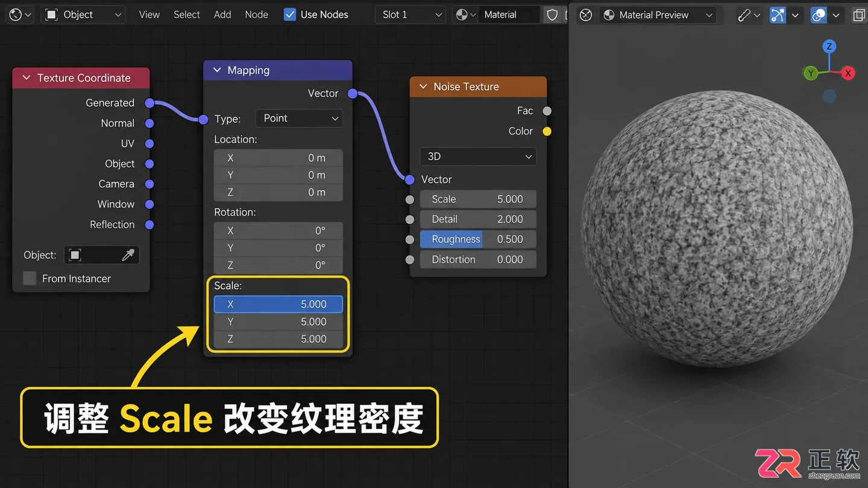
Task: Click the Normal output socket
Action: (149, 123)
